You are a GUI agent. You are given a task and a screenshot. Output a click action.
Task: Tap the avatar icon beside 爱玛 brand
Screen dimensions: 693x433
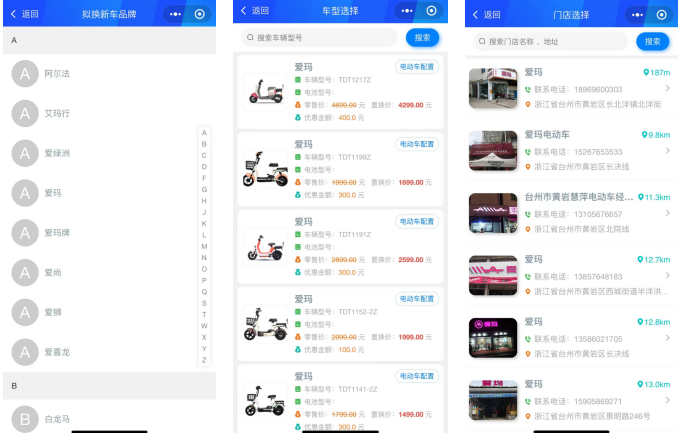[x=25, y=193]
